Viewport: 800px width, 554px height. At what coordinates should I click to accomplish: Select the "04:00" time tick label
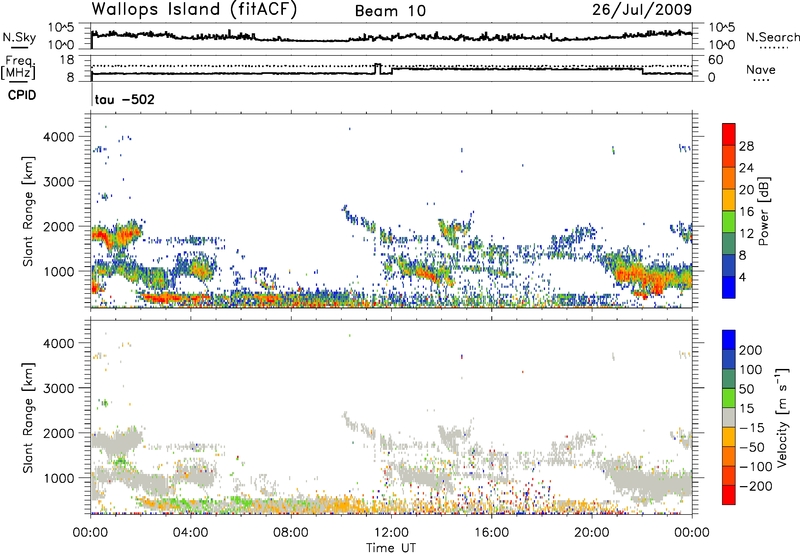(x=191, y=533)
